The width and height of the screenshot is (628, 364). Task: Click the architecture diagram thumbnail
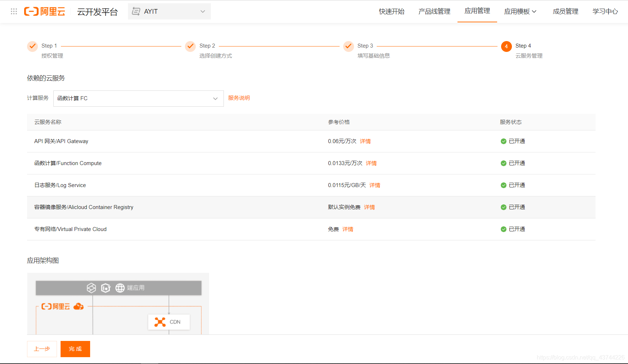[x=118, y=303]
